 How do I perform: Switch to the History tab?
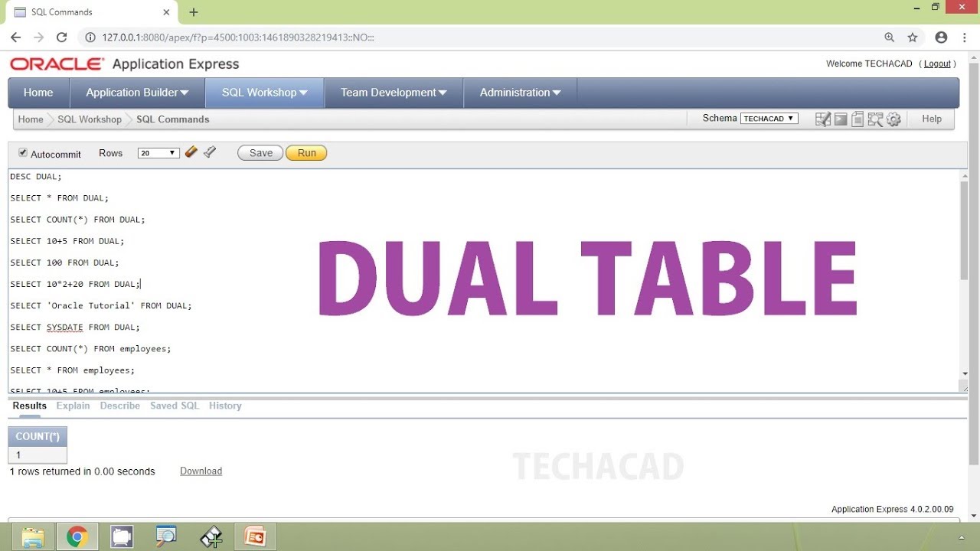coord(225,406)
